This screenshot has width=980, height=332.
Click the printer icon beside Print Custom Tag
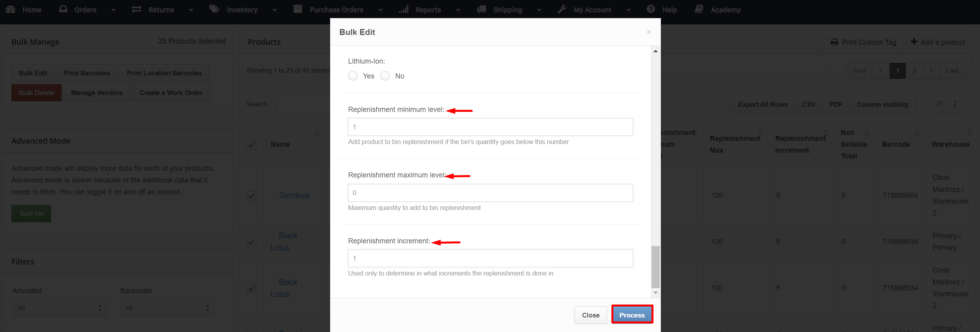click(x=834, y=42)
